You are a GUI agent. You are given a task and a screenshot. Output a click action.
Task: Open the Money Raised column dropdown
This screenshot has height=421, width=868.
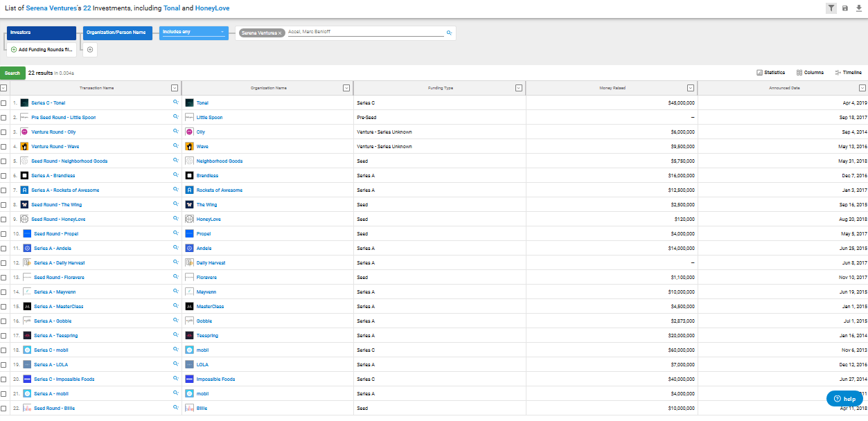click(690, 88)
